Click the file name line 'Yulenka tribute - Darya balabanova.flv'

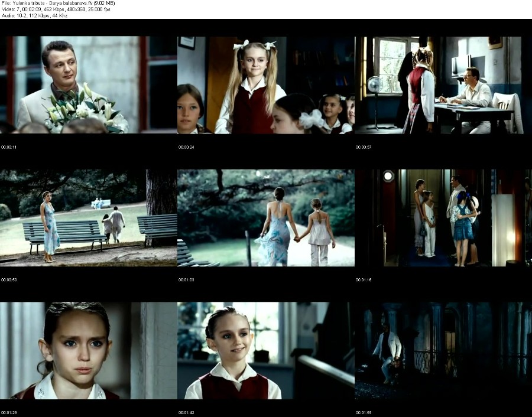tap(59, 3)
